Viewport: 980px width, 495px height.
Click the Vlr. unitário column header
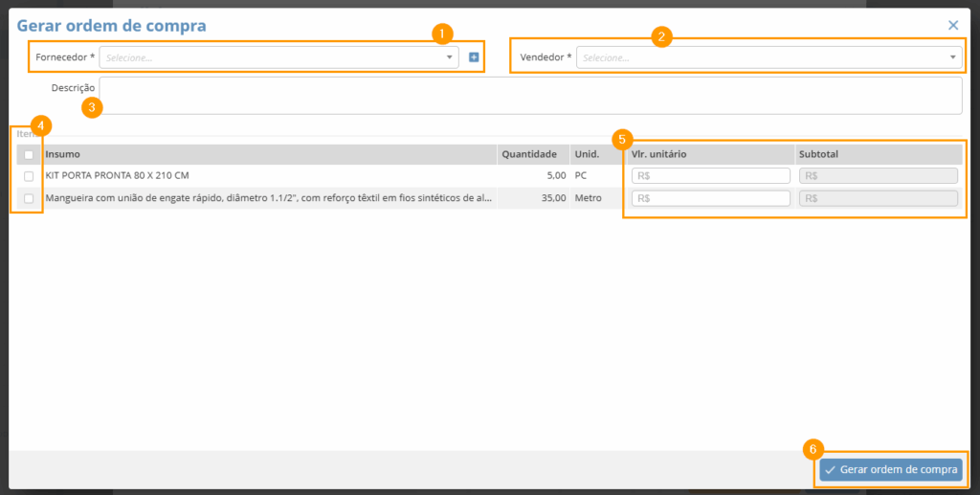(659, 154)
